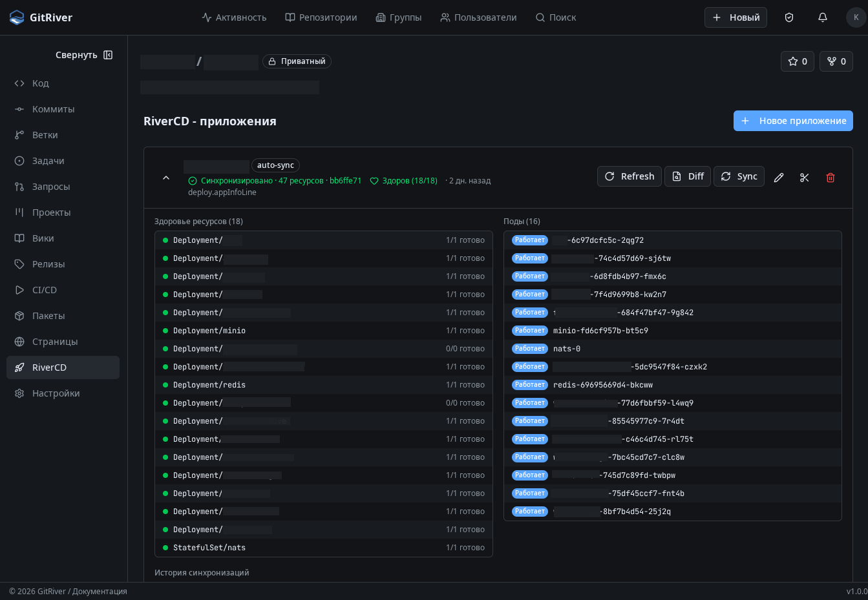Star the repository

coord(798,61)
